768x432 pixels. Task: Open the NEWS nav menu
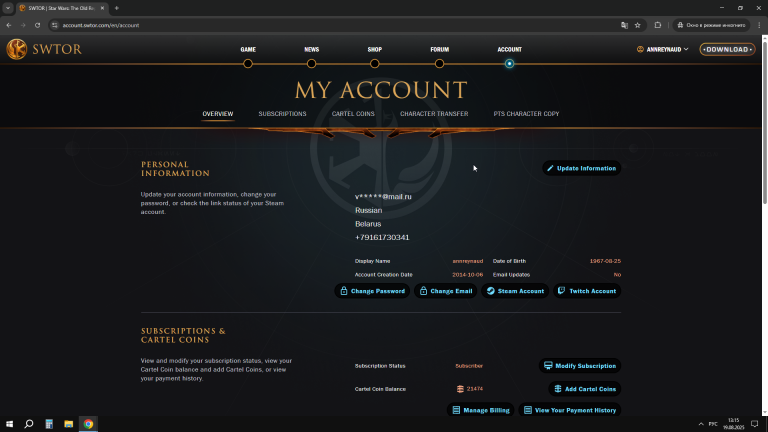[312, 49]
